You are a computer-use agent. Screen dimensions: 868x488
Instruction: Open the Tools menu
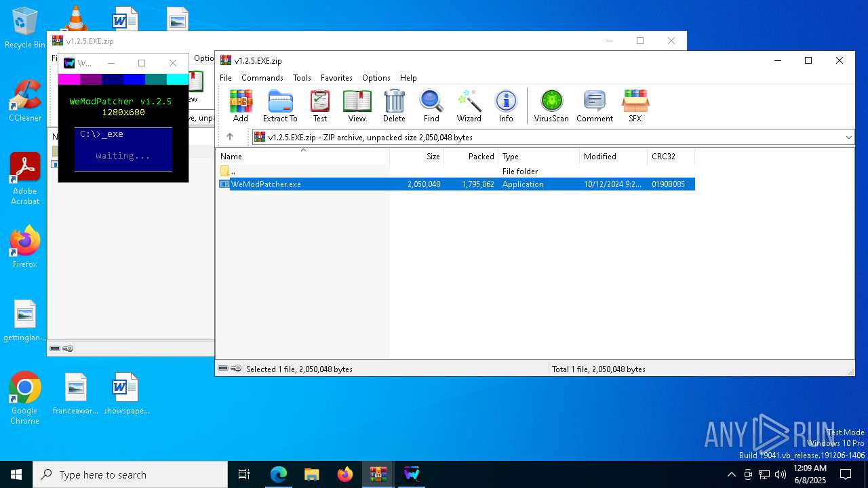pyautogui.click(x=302, y=78)
